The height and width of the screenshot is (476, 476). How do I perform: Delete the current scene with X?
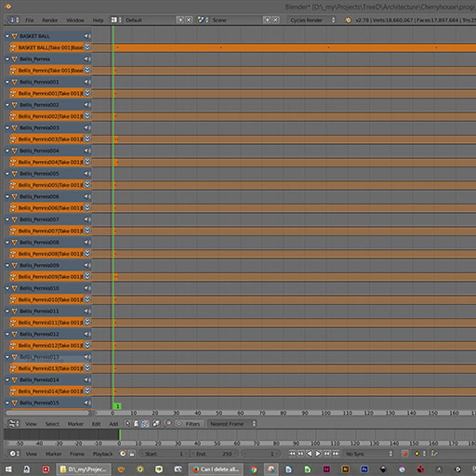[x=276, y=20]
